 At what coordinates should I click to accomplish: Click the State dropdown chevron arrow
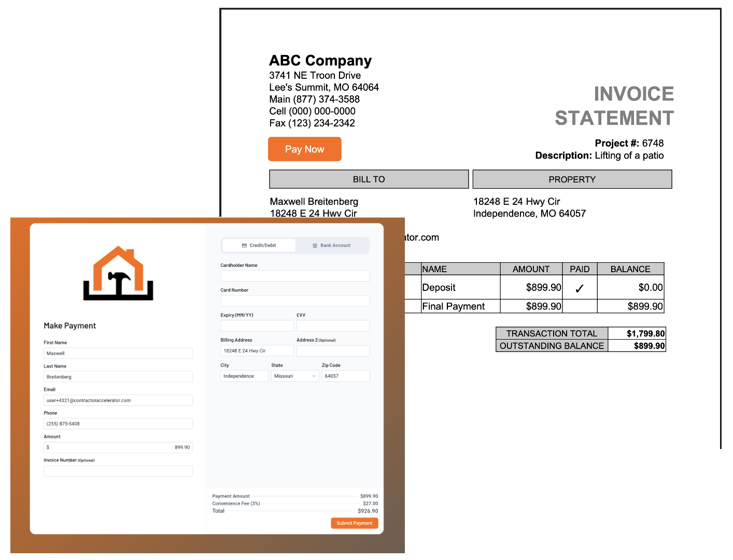pos(314,376)
